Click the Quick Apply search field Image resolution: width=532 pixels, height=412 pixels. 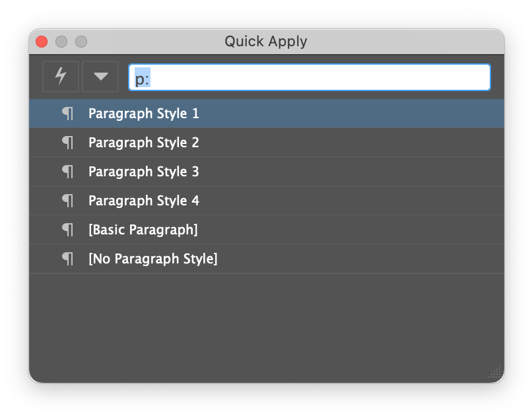309,78
